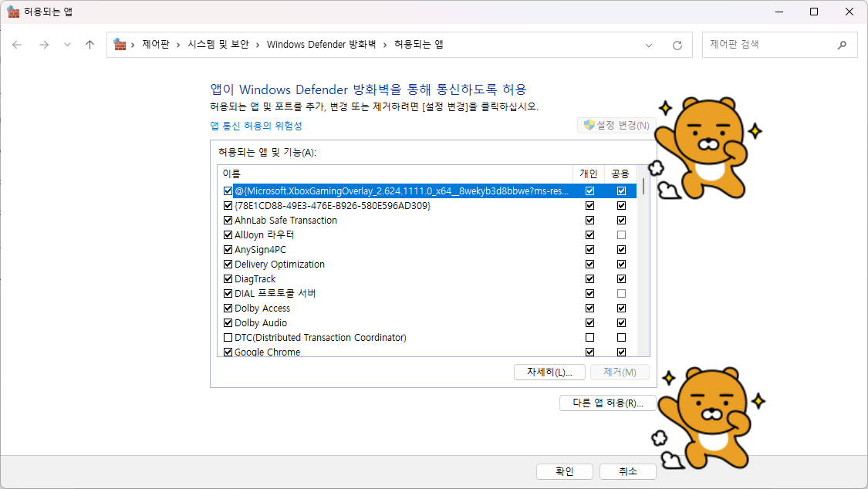Viewport: 868px width, 489px height.
Task: Go up one level with up arrow
Action: click(x=90, y=45)
